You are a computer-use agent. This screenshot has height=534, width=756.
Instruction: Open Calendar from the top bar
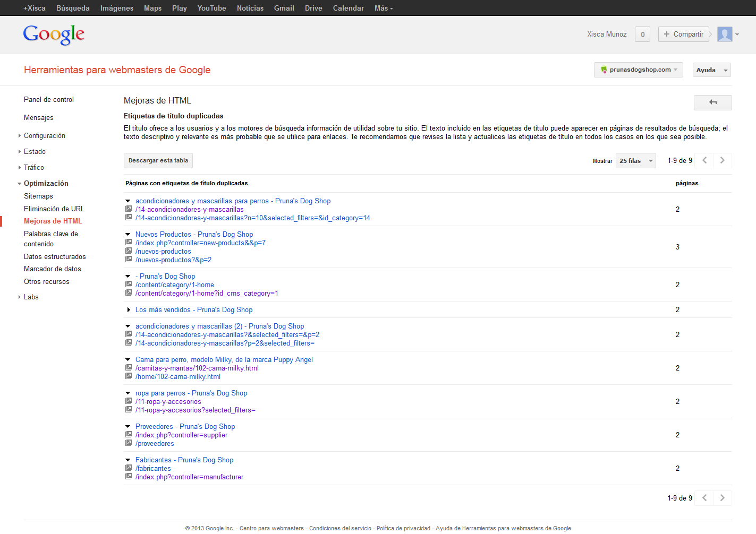[349, 8]
